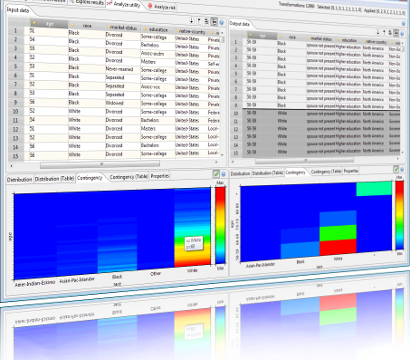This screenshot has height=360, width=410.
Task: Open the right panel's Properties tab
Action: click(351, 171)
